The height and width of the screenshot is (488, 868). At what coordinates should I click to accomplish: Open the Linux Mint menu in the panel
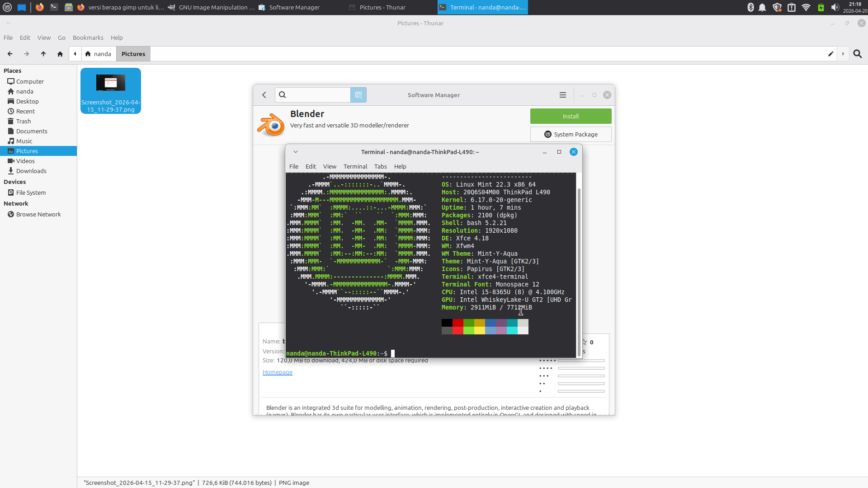7,7
